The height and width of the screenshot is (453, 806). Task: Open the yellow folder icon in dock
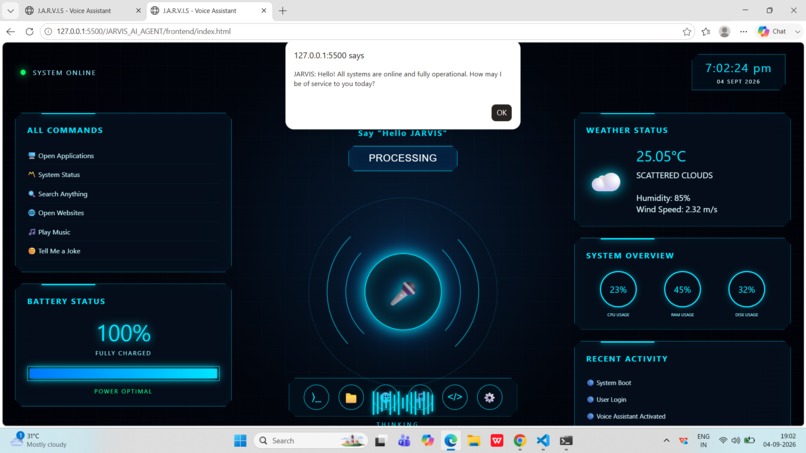(x=351, y=397)
